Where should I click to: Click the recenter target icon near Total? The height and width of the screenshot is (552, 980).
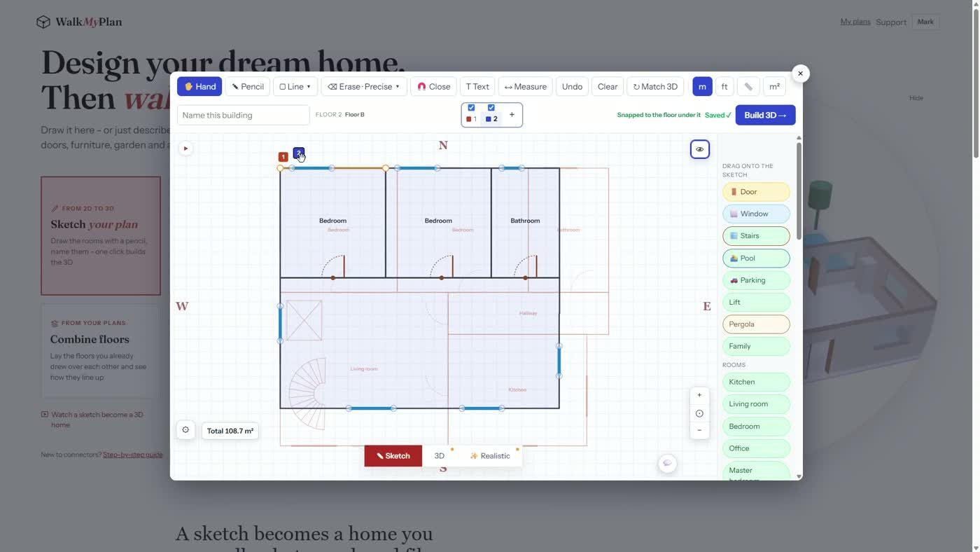click(x=185, y=430)
